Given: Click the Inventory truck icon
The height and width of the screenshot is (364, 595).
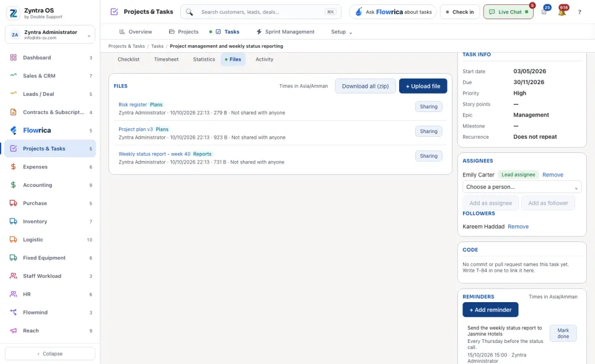Looking at the screenshot, I should [13, 222].
